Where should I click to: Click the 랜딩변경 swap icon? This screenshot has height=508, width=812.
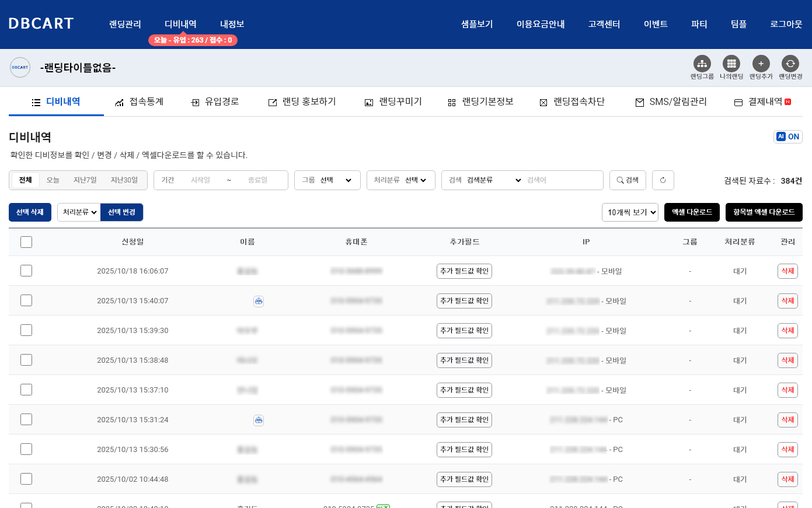790,64
